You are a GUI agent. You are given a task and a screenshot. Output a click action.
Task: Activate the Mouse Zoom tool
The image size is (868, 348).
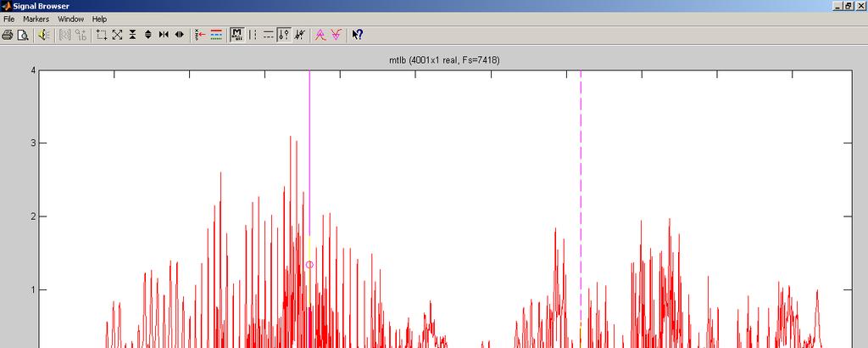tap(102, 35)
